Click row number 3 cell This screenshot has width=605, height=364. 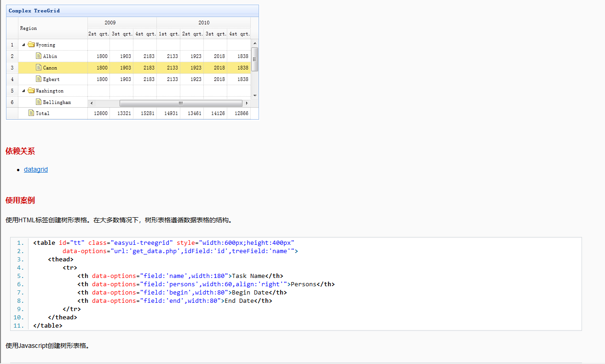(x=12, y=68)
